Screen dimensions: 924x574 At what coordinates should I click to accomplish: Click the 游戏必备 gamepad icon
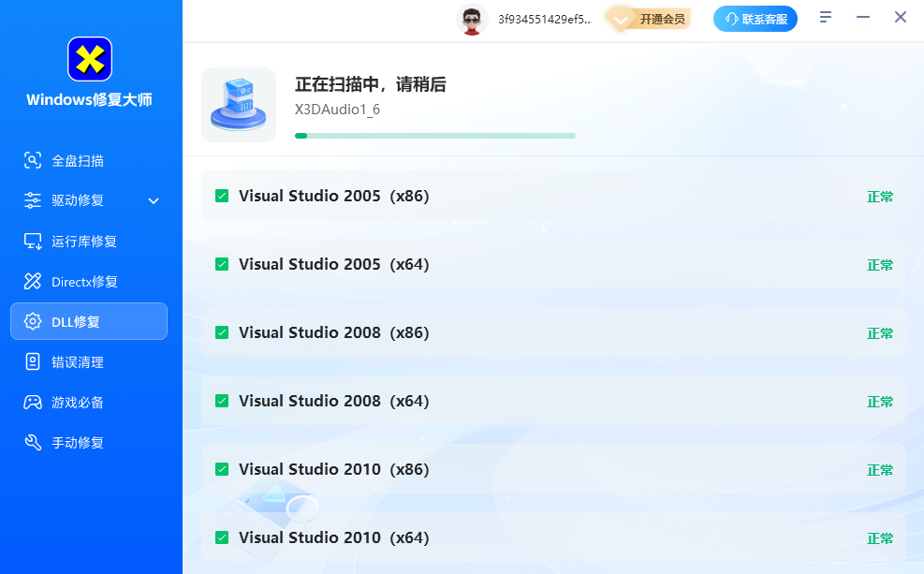point(33,402)
